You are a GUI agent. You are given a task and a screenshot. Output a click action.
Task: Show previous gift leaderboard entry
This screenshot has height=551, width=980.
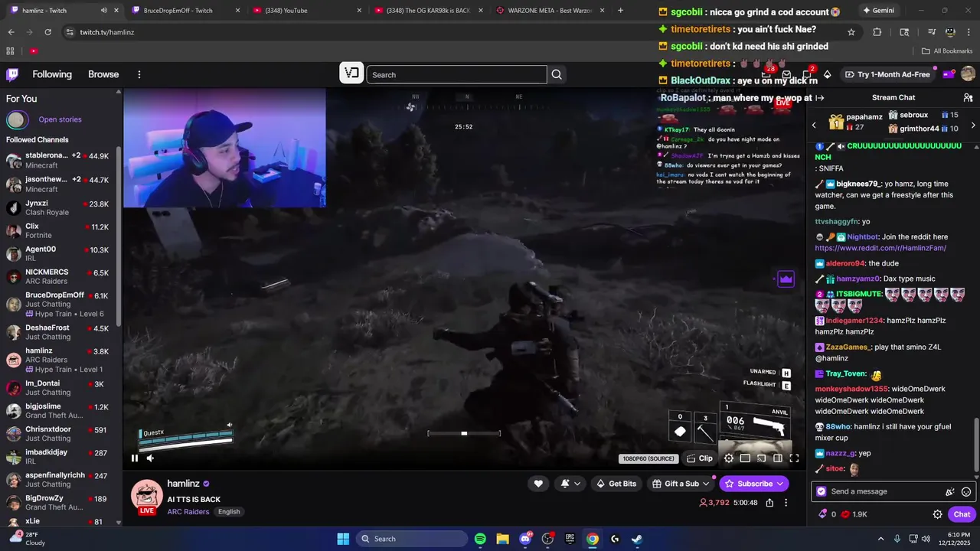click(814, 125)
